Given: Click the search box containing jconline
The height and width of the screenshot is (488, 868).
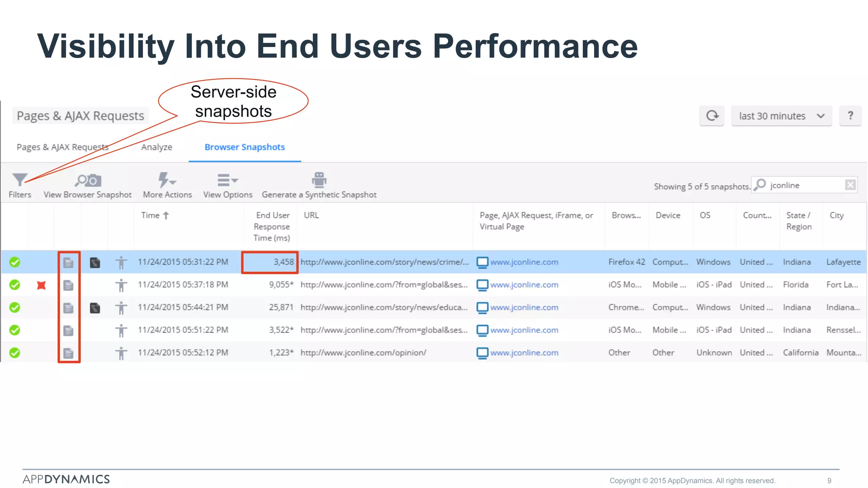Looking at the screenshot, I should [x=804, y=185].
